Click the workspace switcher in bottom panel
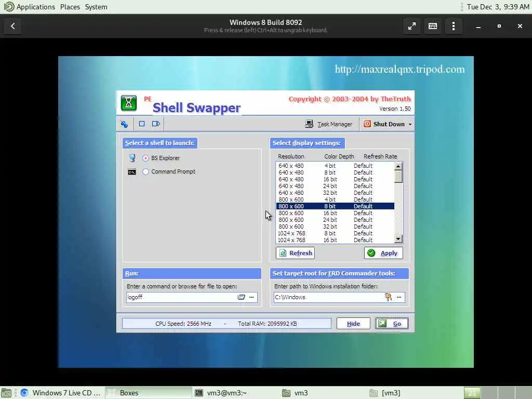532x399 pixels. click(497, 393)
